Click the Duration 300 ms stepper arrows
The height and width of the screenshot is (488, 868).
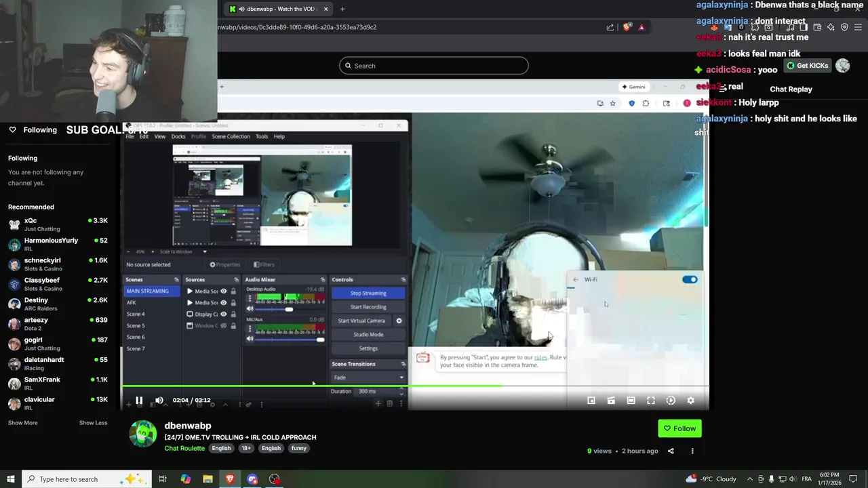click(x=401, y=391)
